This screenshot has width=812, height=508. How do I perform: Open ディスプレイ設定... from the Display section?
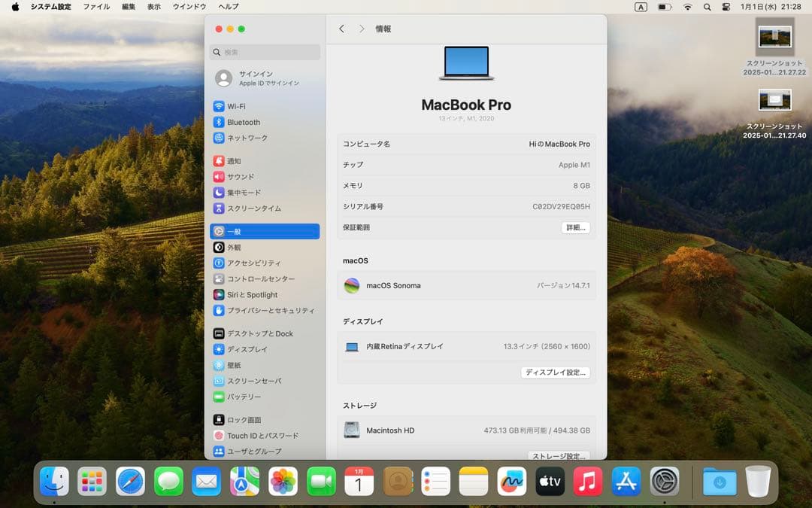pos(556,372)
